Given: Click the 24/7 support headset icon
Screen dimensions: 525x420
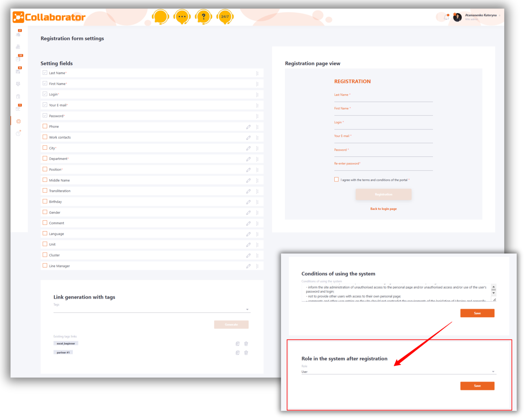Looking at the screenshot, I should click(x=225, y=16).
